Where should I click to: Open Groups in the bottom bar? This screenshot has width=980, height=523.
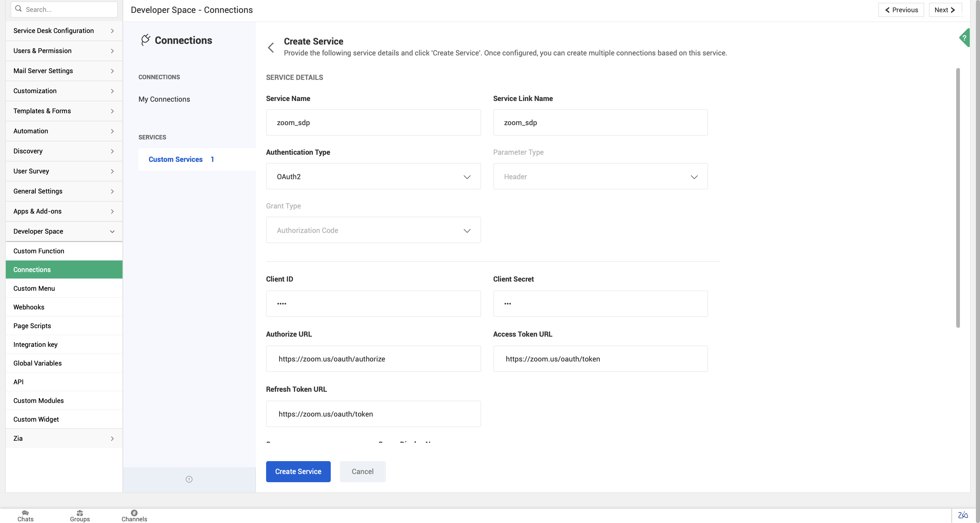(80, 516)
